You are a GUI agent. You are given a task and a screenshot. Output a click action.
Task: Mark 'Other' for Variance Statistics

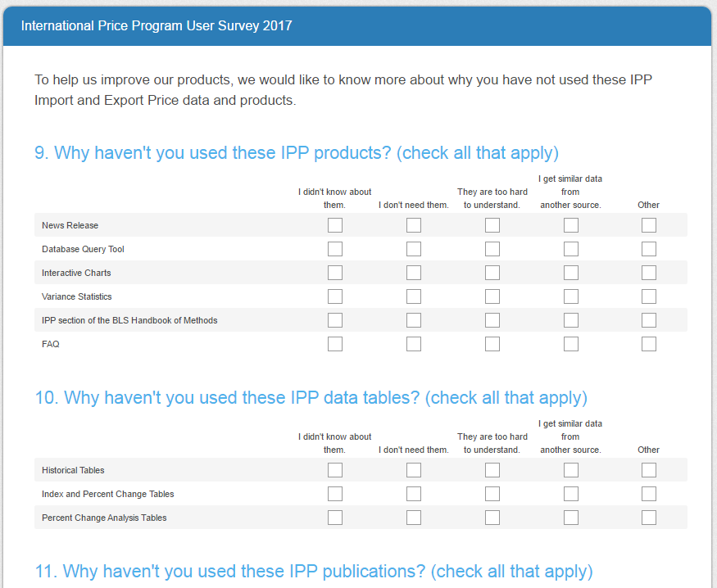pos(649,296)
